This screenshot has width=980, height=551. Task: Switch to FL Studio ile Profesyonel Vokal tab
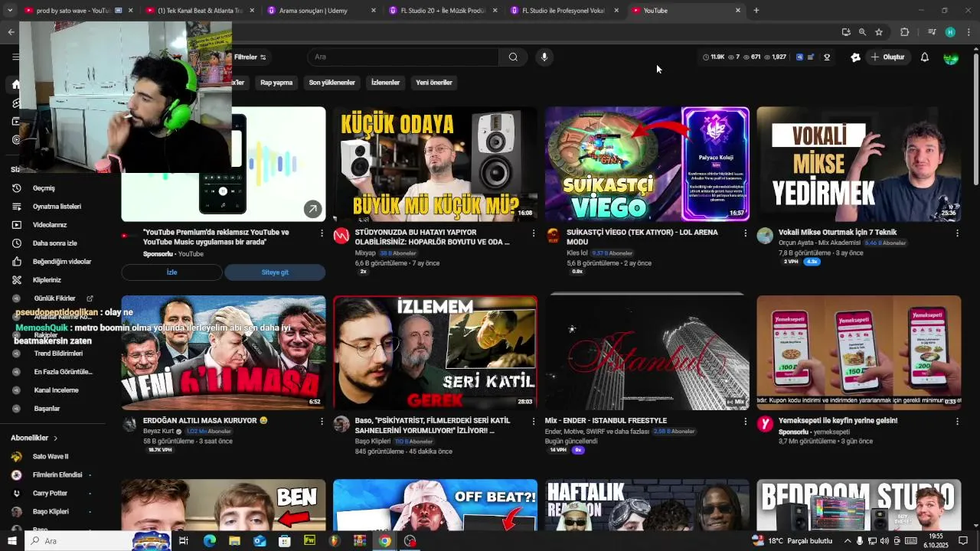pos(563,11)
